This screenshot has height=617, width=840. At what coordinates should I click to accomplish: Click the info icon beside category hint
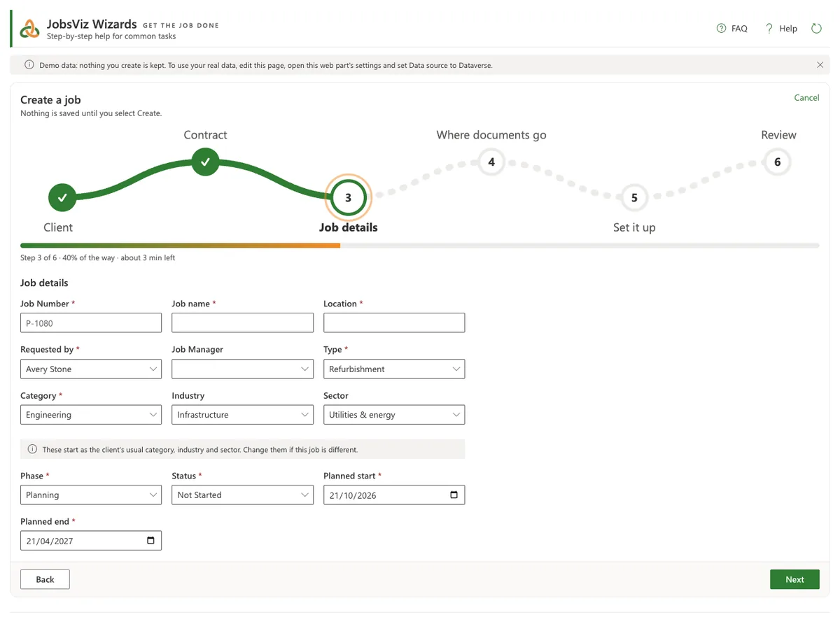pyautogui.click(x=32, y=450)
